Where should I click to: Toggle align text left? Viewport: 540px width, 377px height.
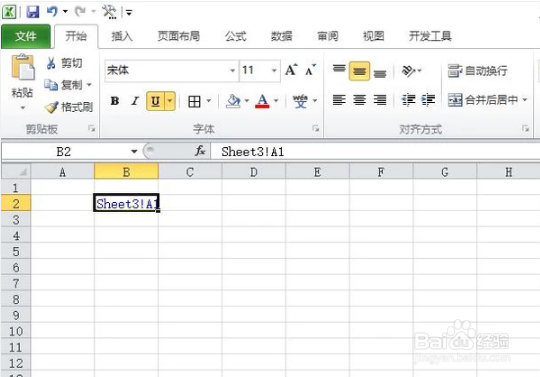pyautogui.click(x=339, y=100)
